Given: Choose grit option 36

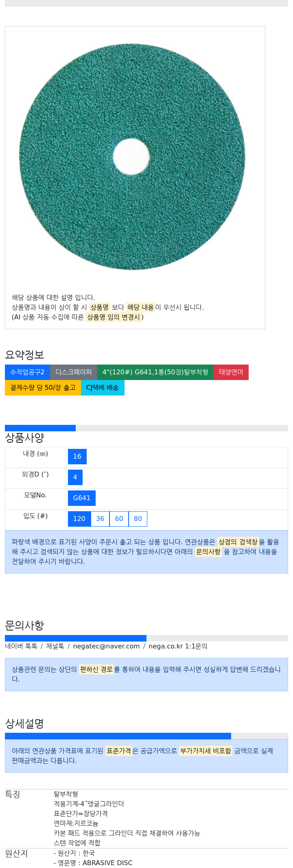Looking at the screenshot, I should pos(100,519).
